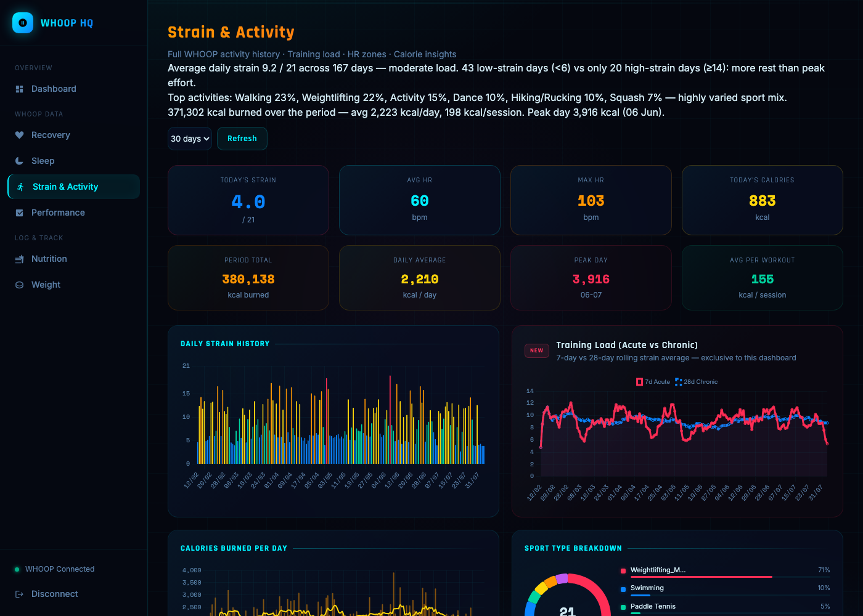
Task: Click the 71% value for Weightlifting
Action: point(824,570)
